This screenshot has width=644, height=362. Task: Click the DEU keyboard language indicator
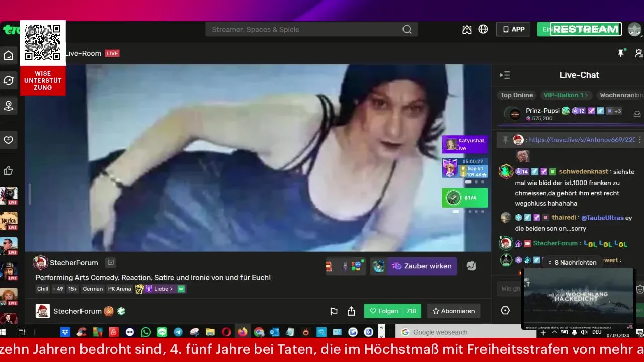pyautogui.click(x=597, y=332)
